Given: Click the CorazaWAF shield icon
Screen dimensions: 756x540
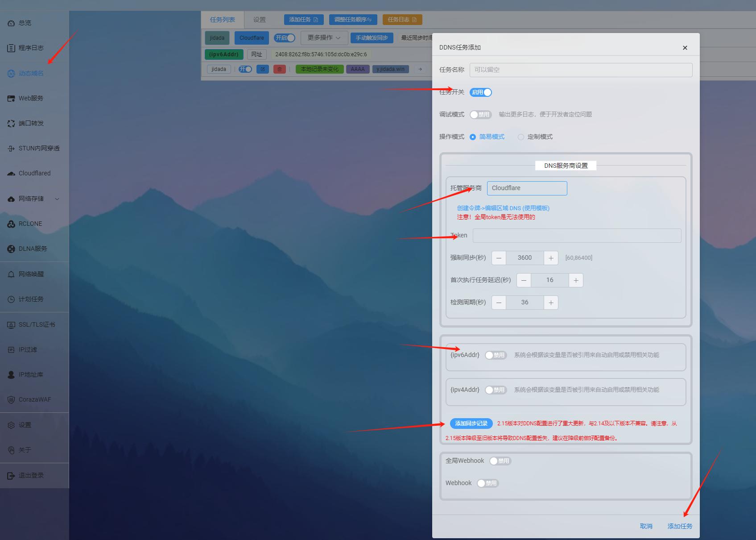Looking at the screenshot, I should pyautogui.click(x=11, y=400).
